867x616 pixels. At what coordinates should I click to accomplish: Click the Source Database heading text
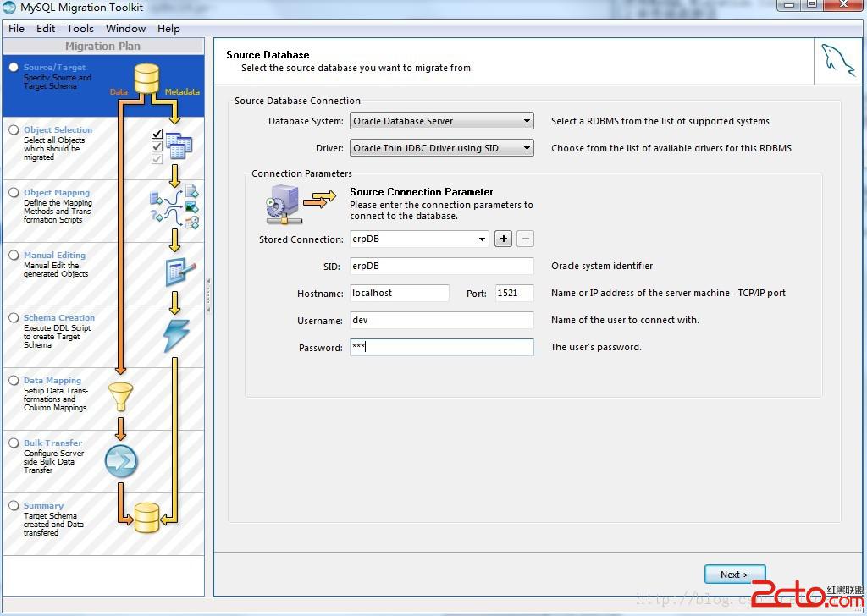pos(268,55)
